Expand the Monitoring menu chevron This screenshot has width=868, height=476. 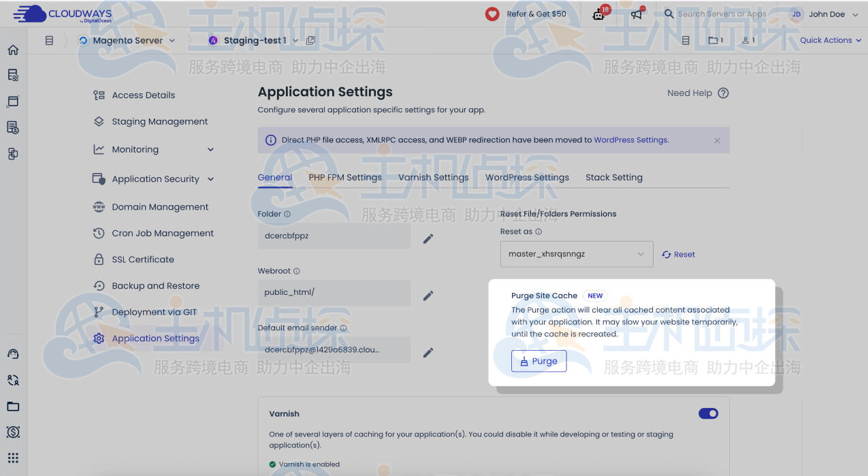tap(210, 150)
